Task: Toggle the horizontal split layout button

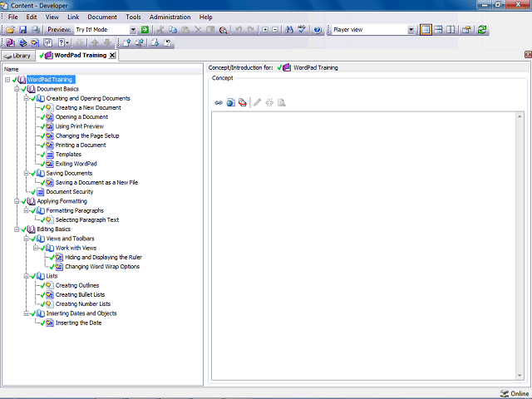Action: pyautogui.click(x=438, y=30)
